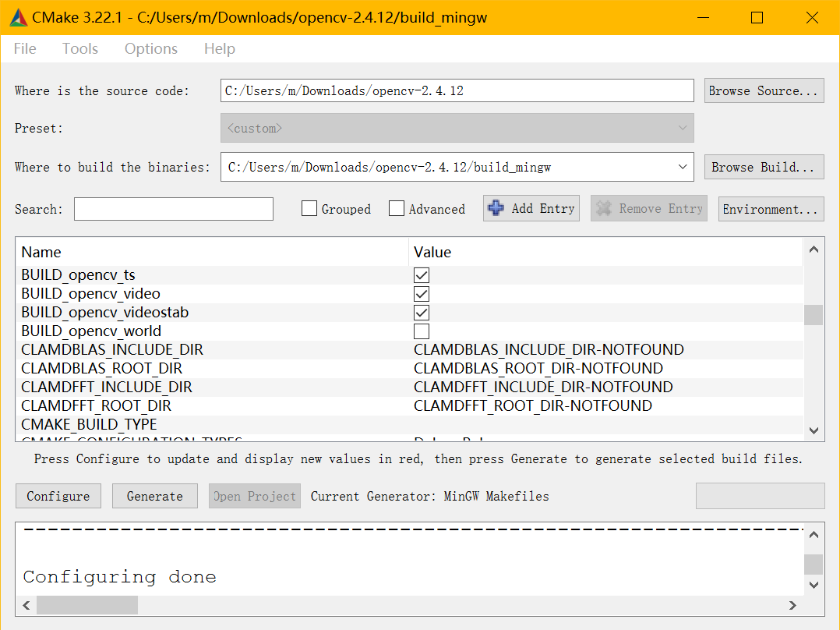Image resolution: width=840 pixels, height=630 pixels.
Task: Click into the Search input field
Action: coord(174,209)
